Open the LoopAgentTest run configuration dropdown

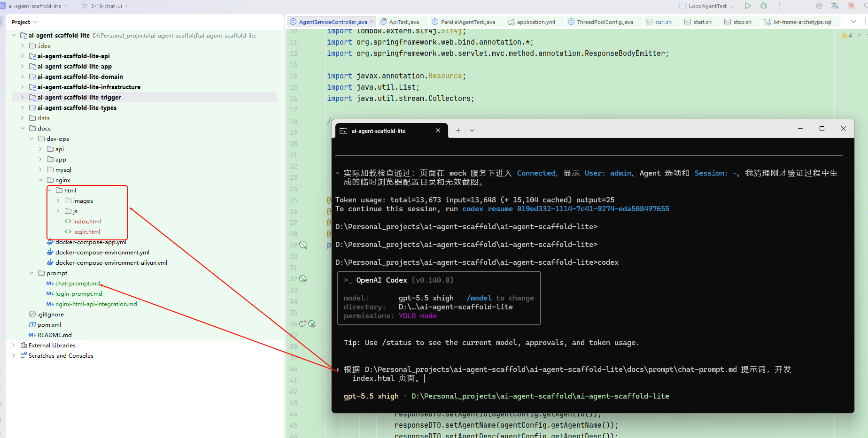click(x=706, y=6)
